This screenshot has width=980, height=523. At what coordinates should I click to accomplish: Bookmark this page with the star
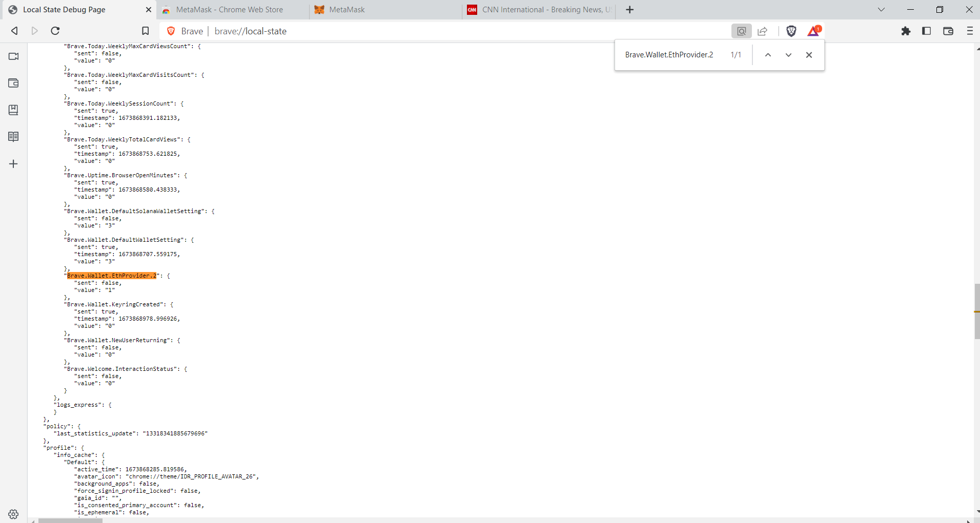[x=146, y=31]
